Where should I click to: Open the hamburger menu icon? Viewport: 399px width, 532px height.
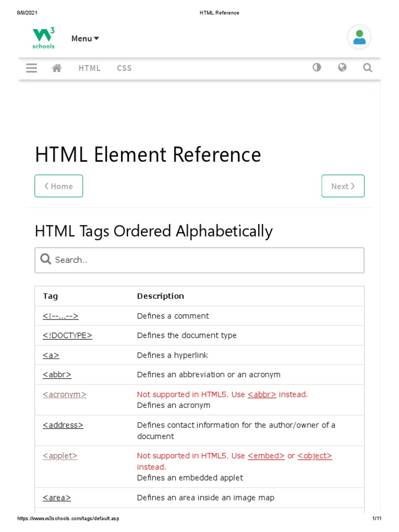coord(32,68)
